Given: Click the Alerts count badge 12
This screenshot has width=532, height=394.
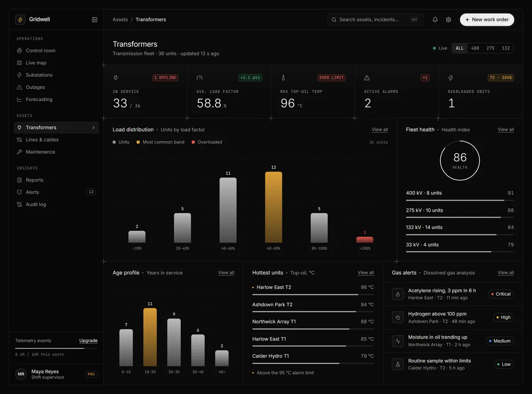Looking at the screenshot, I should 91,192.
